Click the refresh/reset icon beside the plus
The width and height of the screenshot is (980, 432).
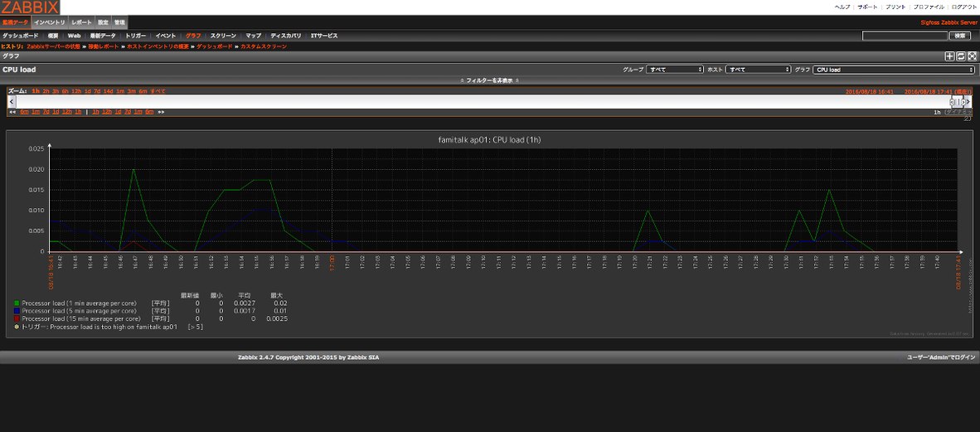(961, 56)
